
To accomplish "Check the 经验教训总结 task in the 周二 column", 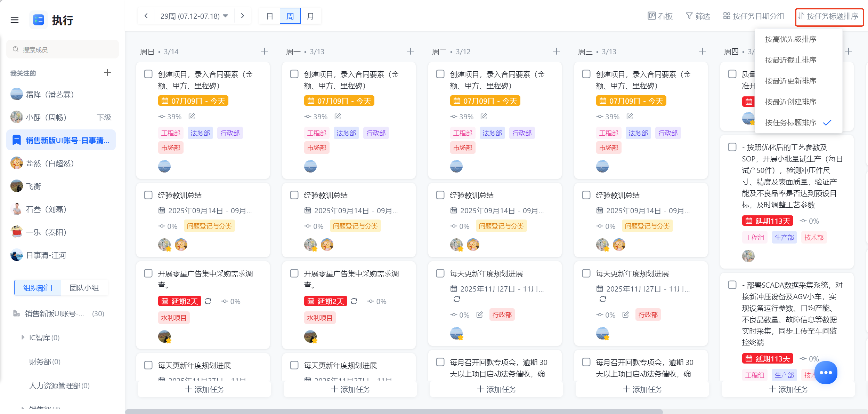I will pos(440,195).
